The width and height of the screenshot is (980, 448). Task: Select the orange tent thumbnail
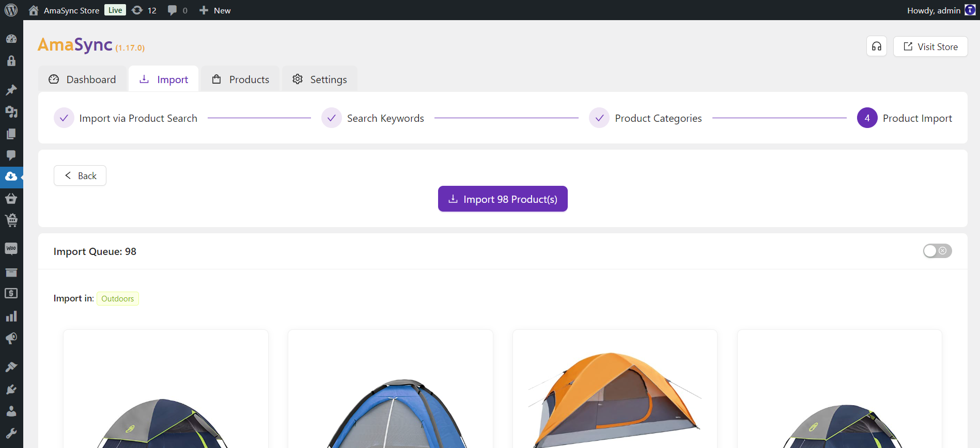tap(615, 389)
